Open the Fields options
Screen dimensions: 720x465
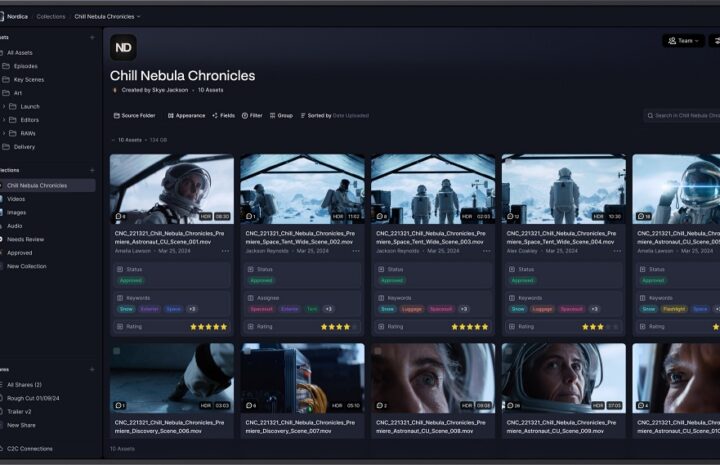click(x=224, y=116)
